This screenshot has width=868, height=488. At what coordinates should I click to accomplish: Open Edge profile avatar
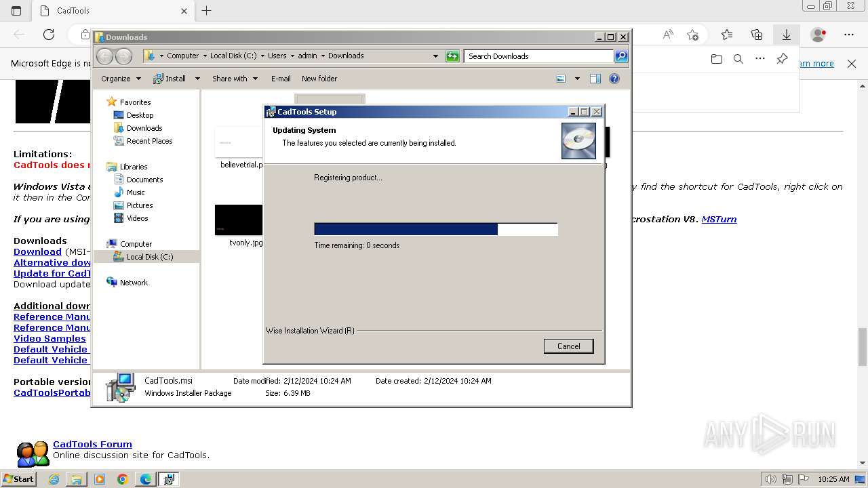(x=818, y=35)
